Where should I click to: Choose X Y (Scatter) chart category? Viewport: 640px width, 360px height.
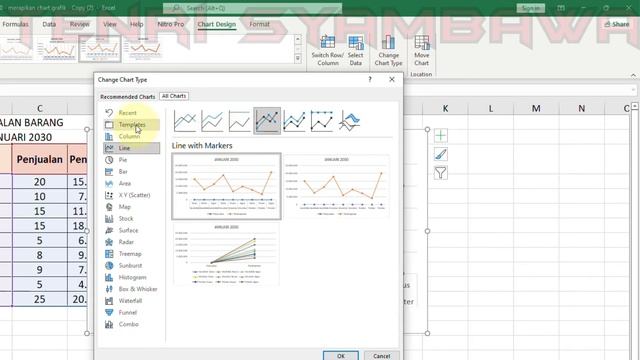coord(131,195)
